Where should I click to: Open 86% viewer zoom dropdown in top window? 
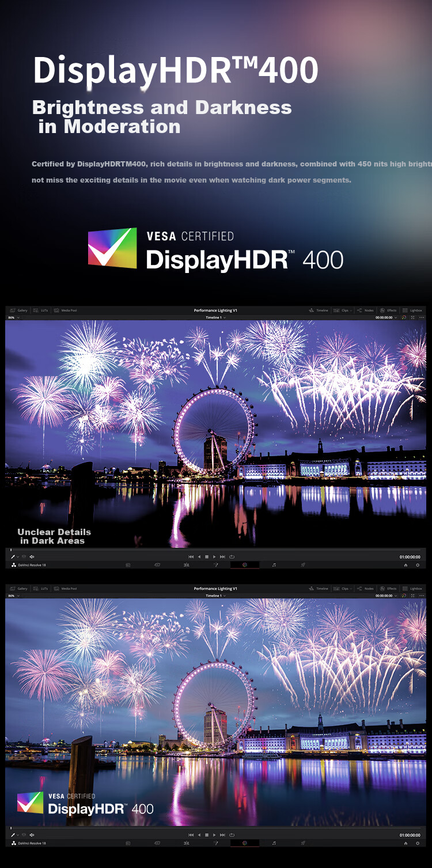click(13, 317)
